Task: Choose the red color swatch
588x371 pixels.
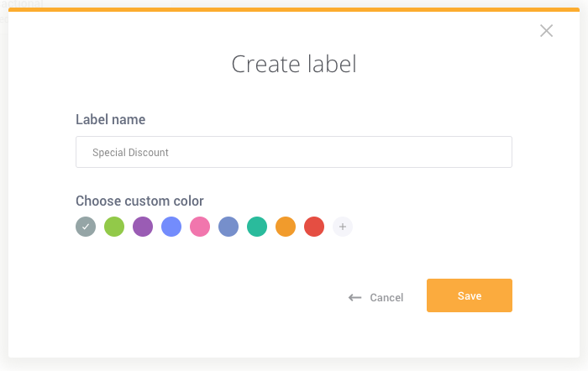Action: (x=314, y=227)
